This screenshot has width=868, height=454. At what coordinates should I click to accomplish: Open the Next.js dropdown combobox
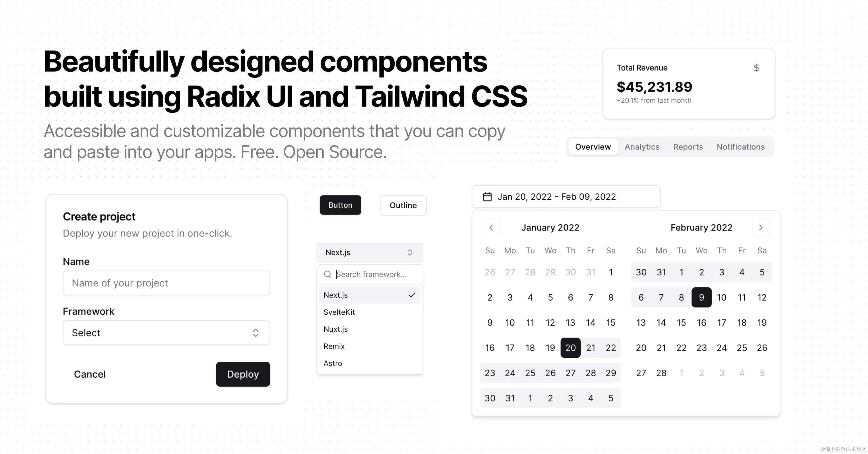369,252
